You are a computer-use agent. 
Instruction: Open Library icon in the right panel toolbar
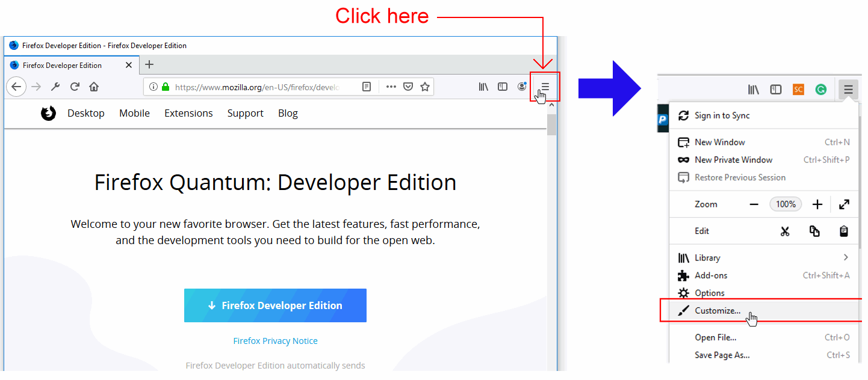point(753,90)
